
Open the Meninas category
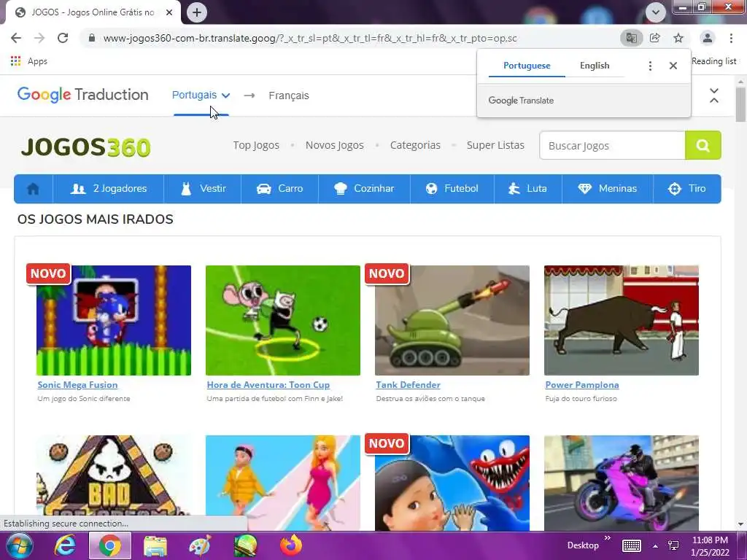(x=608, y=189)
